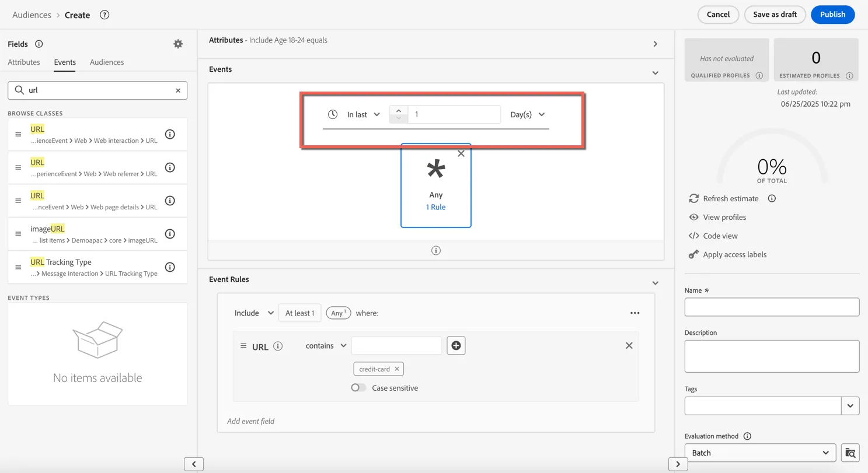Remove the Any event card
868x473 pixels.
[461, 153]
